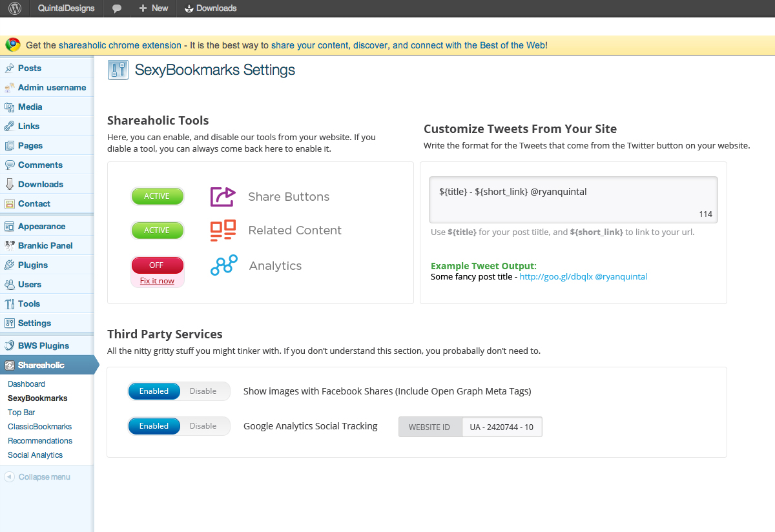Click the Appearance sidebar icon
Screen dimensions: 775x532
(9, 226)
